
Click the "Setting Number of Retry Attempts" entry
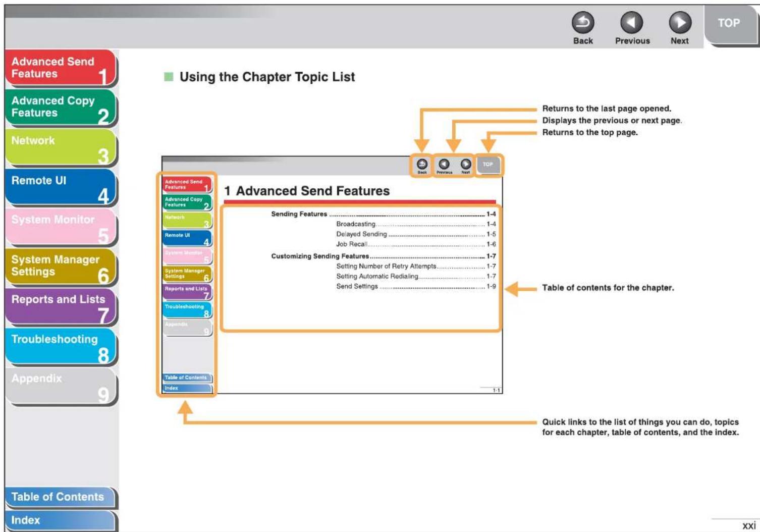(416, 267)
